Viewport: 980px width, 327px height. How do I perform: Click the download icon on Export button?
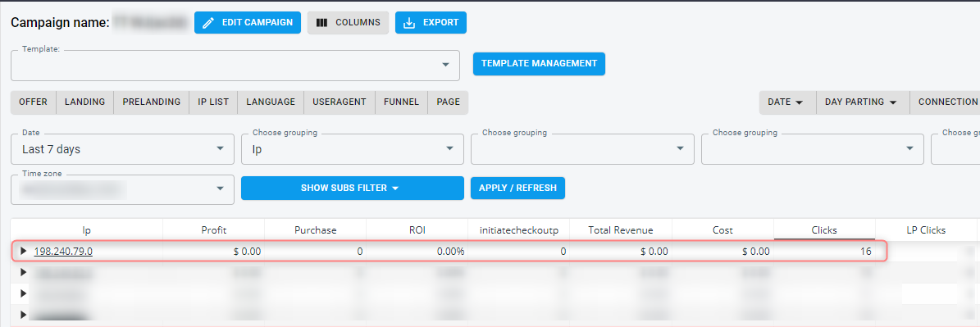(x=409, y=23)
